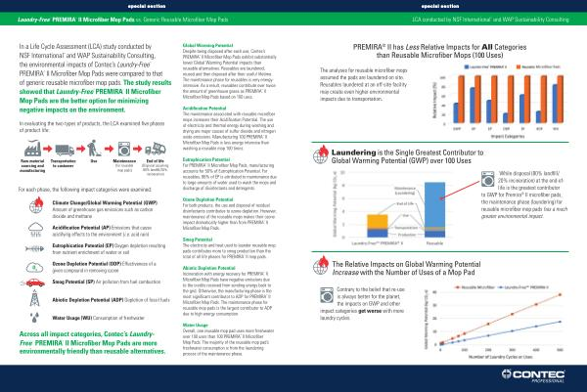Click the 'Reusable' x-axis label under the GWP bar
Image resolution: width=587 pixels, height=392 pixels.
click(x=434, y=243)
